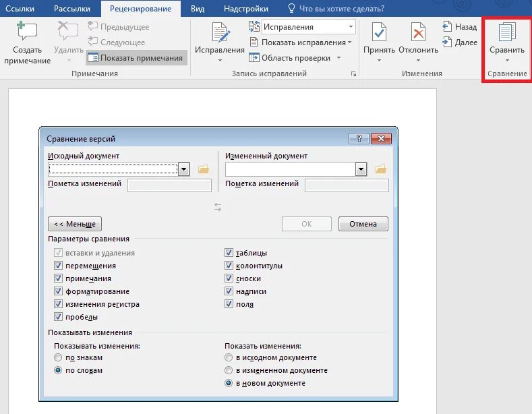Toggle изменения регистра checkbox
This screenshot has height=414, width=532.
[x=58, y=303]
